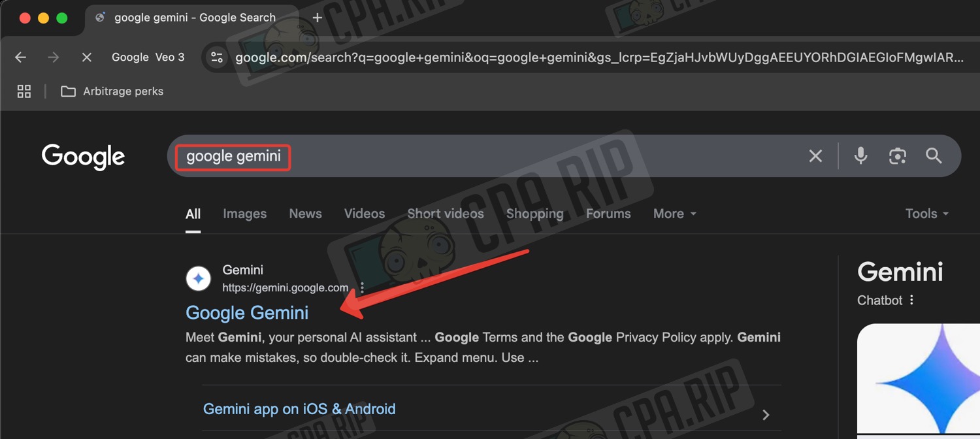
Task: Click the Google logo
Action: coord(83,157)
